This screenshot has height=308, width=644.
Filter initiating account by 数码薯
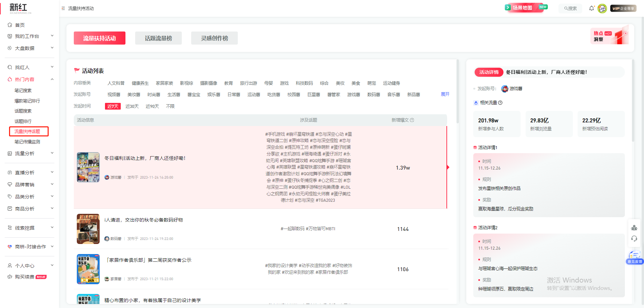tap(374, 95)
